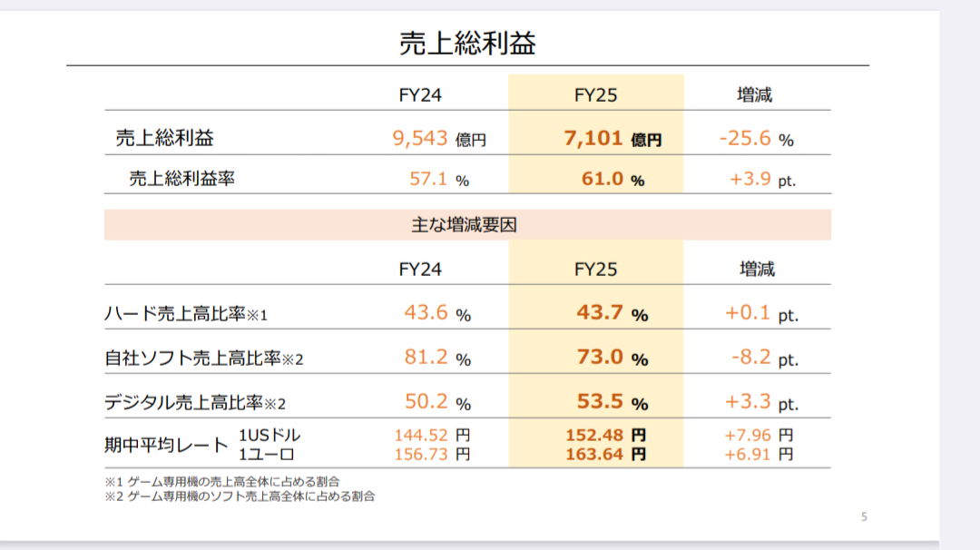Click the +3.9 pt. change figure

click(762, 180)
